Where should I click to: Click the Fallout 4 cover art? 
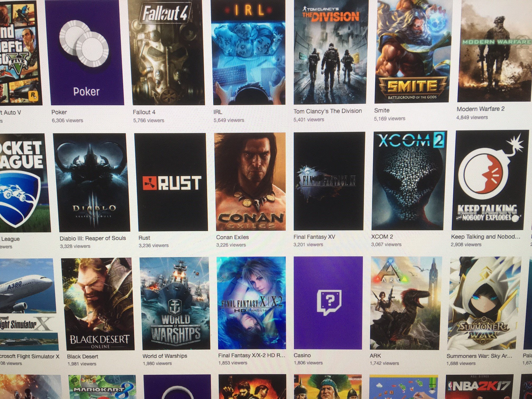tap(167, 53)
